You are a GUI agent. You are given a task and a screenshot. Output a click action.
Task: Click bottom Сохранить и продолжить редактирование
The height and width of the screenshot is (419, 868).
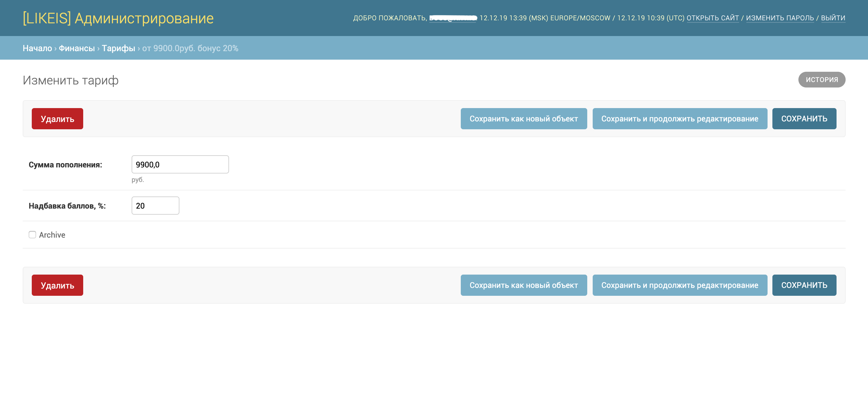coord(680,285)
